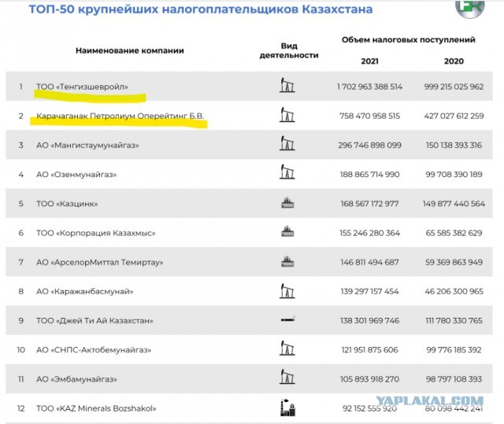Click the value 139 297 157 454
This screenshot has width=504, height=424.
tap(369, 291)
